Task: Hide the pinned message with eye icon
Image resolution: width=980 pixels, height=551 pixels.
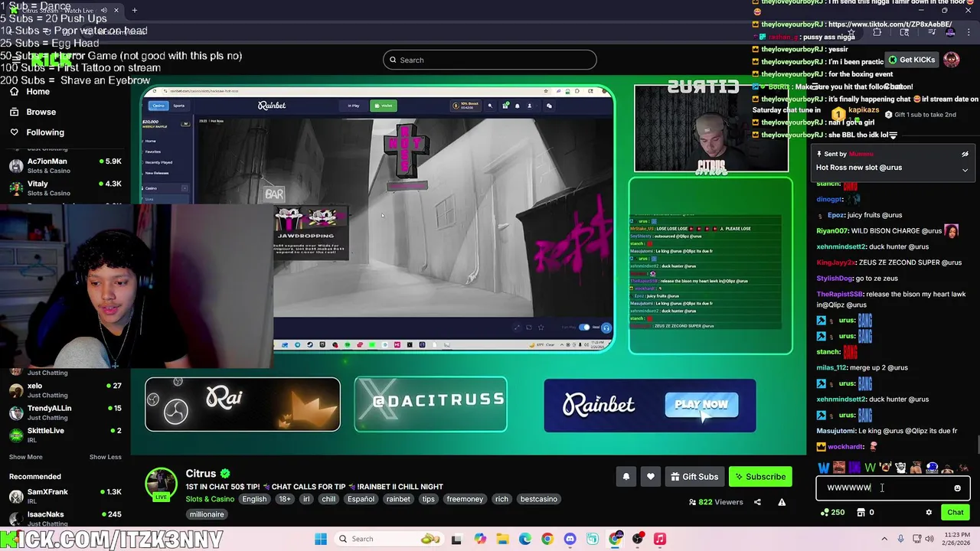Action: click(965, 154)
